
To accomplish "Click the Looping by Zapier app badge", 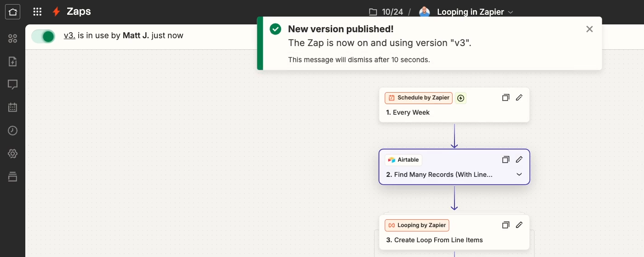I will pos(417,225).
